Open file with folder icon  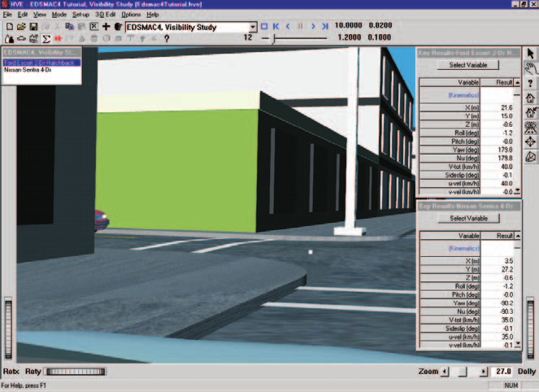click(21, 27)
